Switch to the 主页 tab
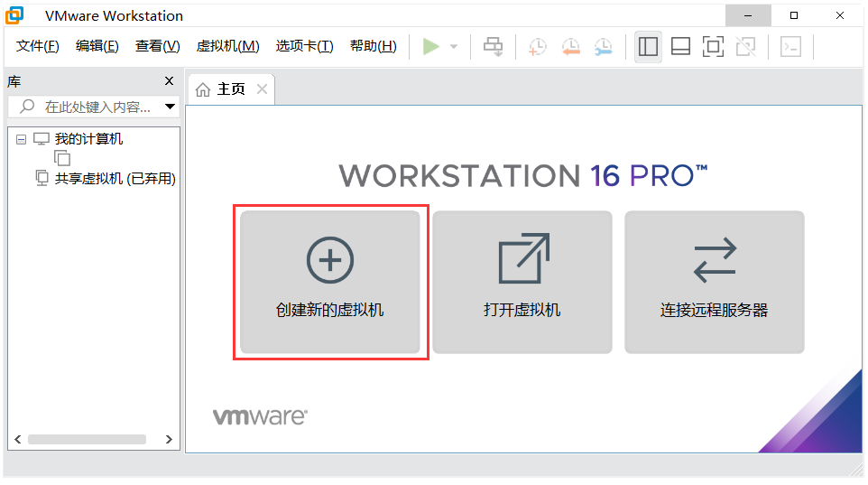Viewport: 868px width, 485px height. [x=231, y=89]
